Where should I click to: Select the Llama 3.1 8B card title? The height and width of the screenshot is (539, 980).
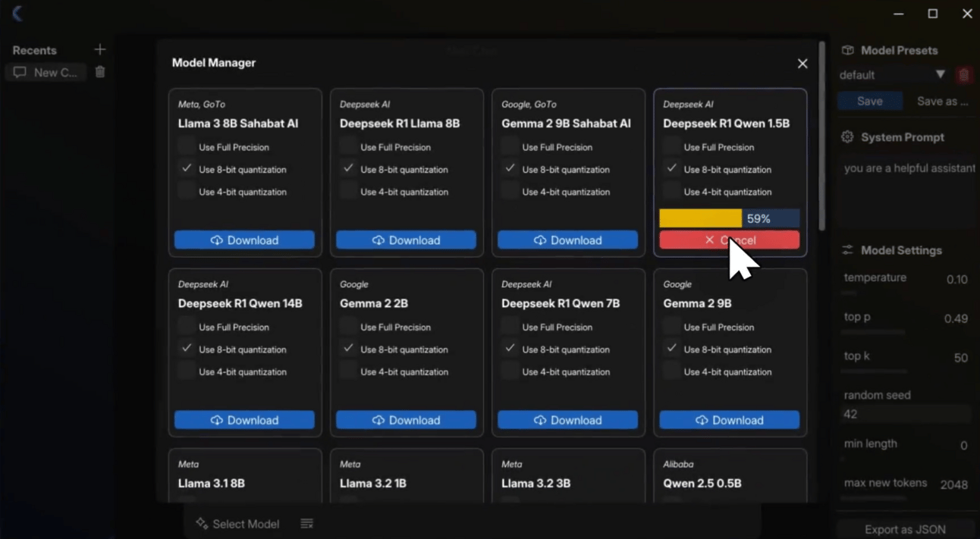(211, 483)
